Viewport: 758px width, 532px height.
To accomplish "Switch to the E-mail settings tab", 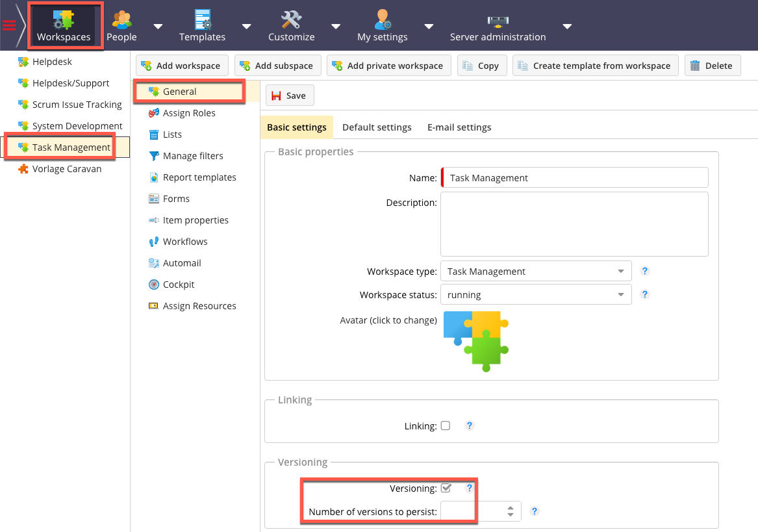I will click(x=459, y=127).
